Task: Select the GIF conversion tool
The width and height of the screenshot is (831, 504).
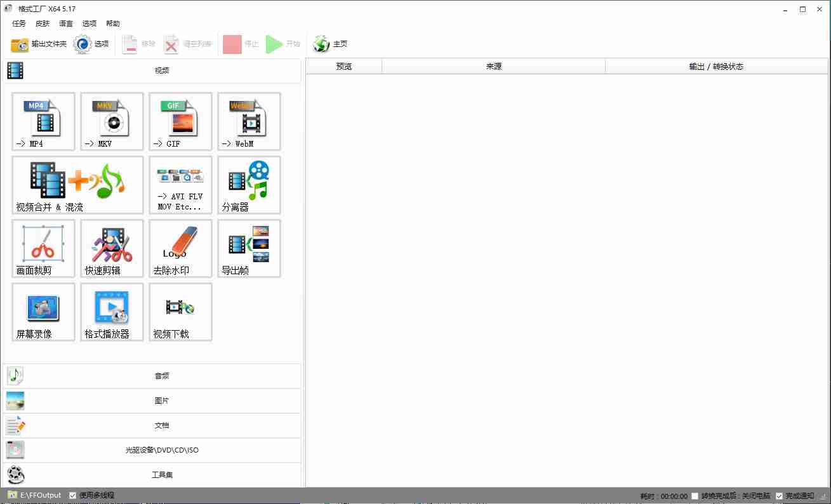Action: (x=180, y=121)
